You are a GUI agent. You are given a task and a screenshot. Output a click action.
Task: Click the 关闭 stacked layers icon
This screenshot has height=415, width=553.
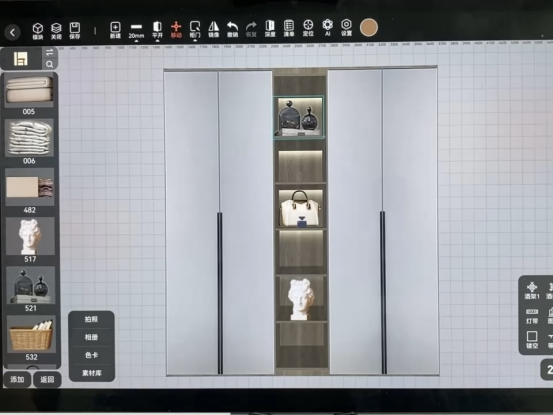pos(56,31)
